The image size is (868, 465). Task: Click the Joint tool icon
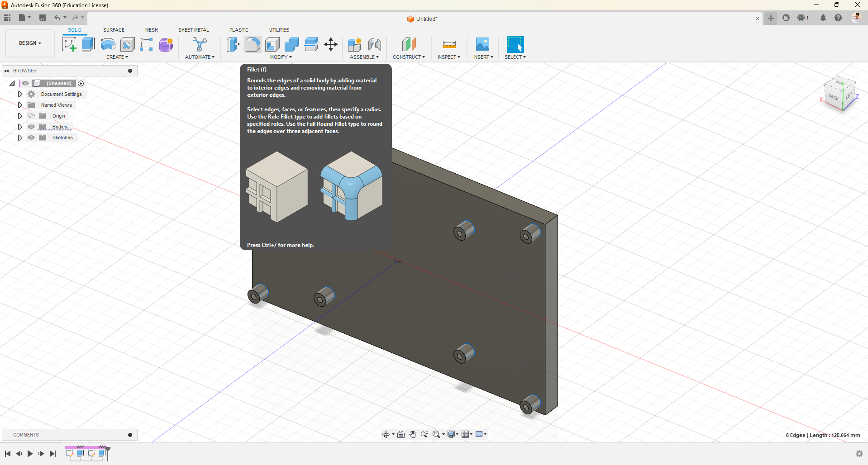(x=374, y=44)
